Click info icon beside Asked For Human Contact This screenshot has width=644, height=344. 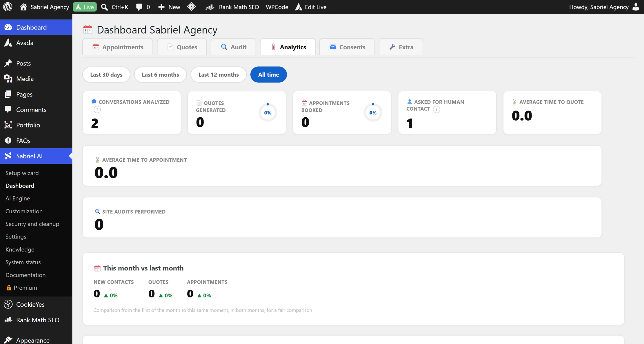coord(436,109)
